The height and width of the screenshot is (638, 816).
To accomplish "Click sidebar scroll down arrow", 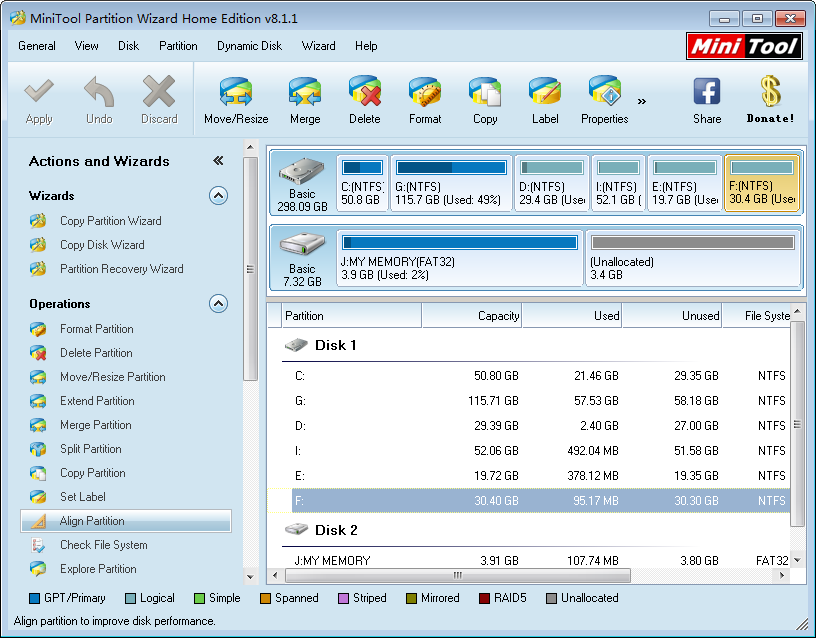I will click(250, 577).
